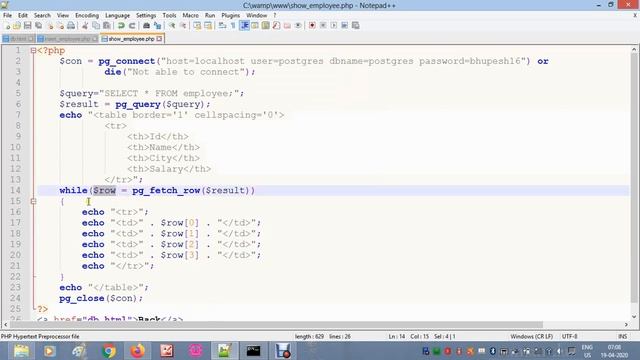This screenshot has width=640, height=360.
Task: Start macro recording with red record icon
Action: coord(312,26)
